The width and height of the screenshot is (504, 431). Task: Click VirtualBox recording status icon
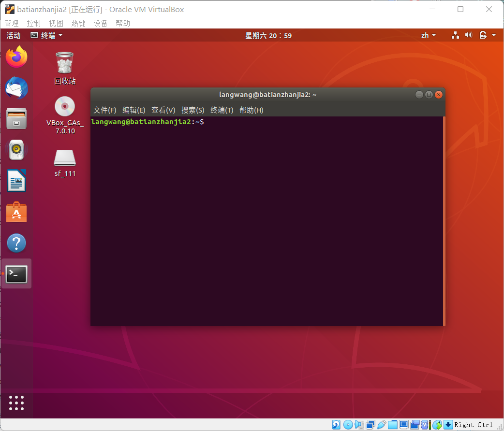pyautogui.click(x=415, y=425)
